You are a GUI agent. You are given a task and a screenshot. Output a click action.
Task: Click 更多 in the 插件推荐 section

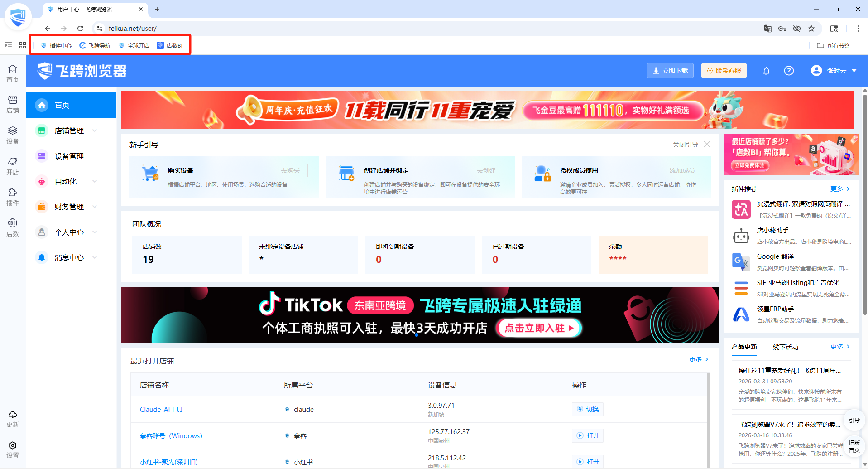point(840,189)
